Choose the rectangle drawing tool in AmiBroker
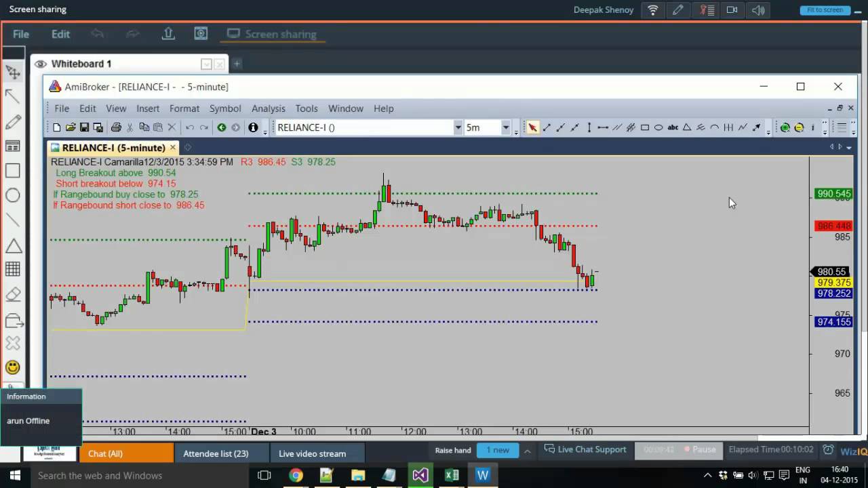The width and height of the screenshot is (868, 488). click(645, 127)
